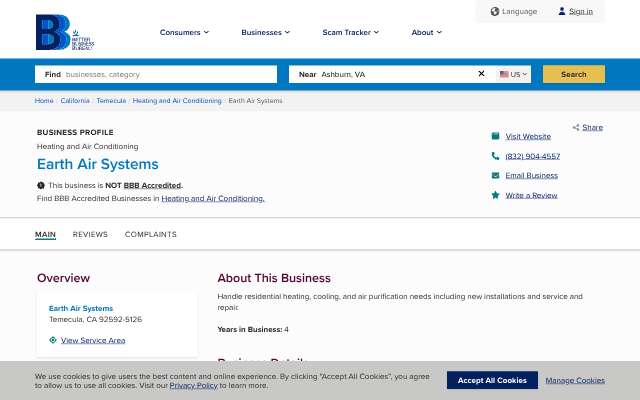Screen dimensions: 640x400
Task: Switch to the COMPLAINTS tab
Action: pyautogui.click(x=151, y=234)
